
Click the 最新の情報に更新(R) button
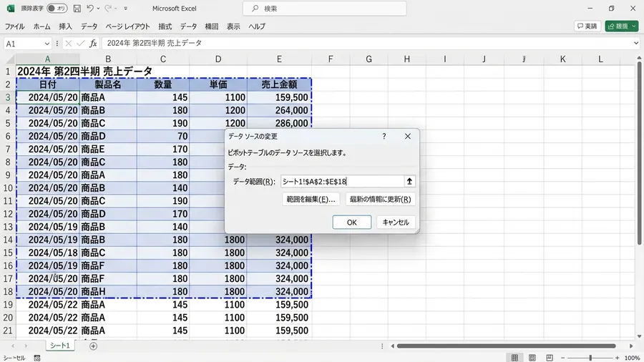click(x=381, y=200)
